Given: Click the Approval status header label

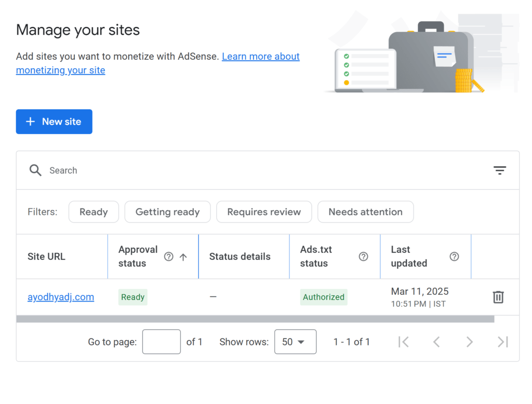Looking at the screenshot, I should [x=138, y=256].
